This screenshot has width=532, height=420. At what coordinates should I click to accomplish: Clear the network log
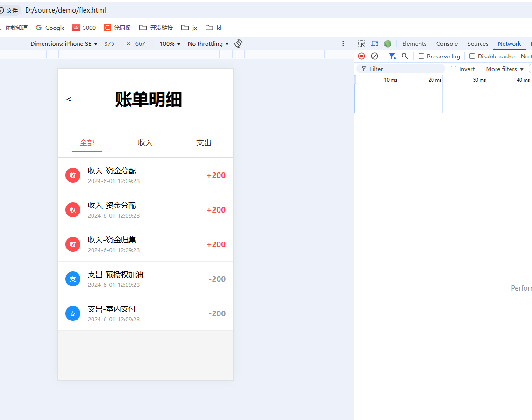pyautogui.click(x=375, y=57)
